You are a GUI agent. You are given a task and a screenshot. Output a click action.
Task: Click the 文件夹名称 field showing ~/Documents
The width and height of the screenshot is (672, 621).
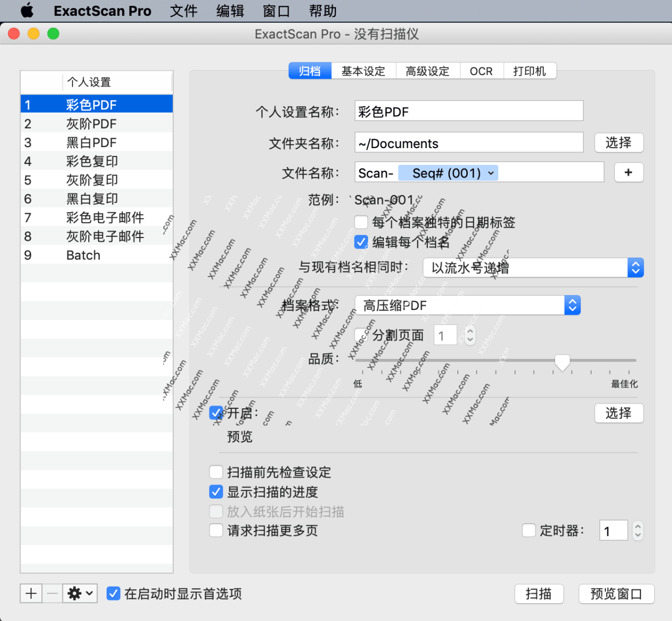pyautogui.click(x=469, y=142)
